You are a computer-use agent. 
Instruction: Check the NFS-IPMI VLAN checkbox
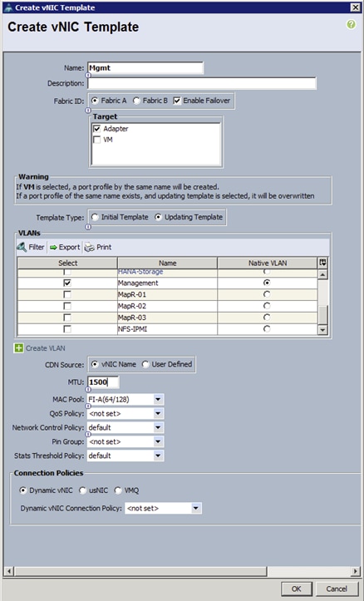(67, 329)
